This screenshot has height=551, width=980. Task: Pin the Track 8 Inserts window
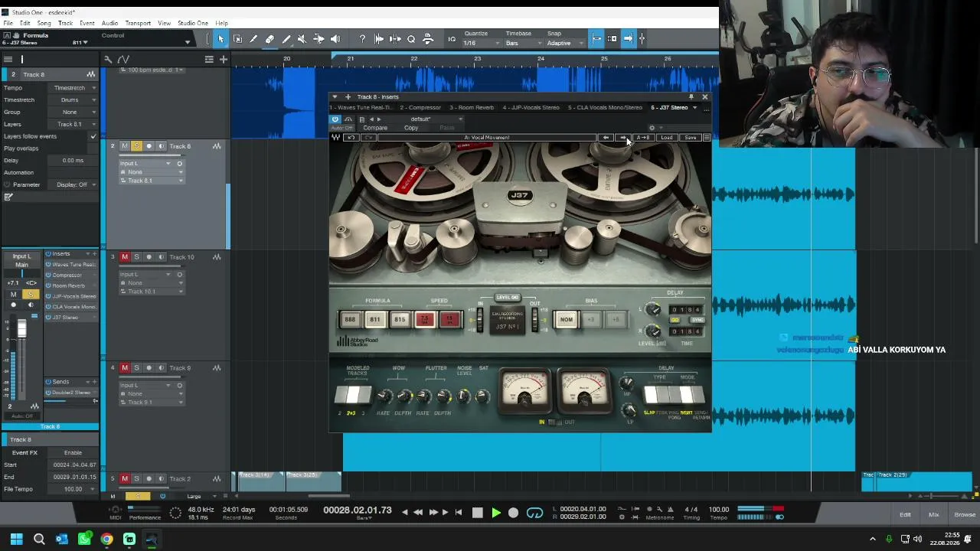click(x=691, y=97)
